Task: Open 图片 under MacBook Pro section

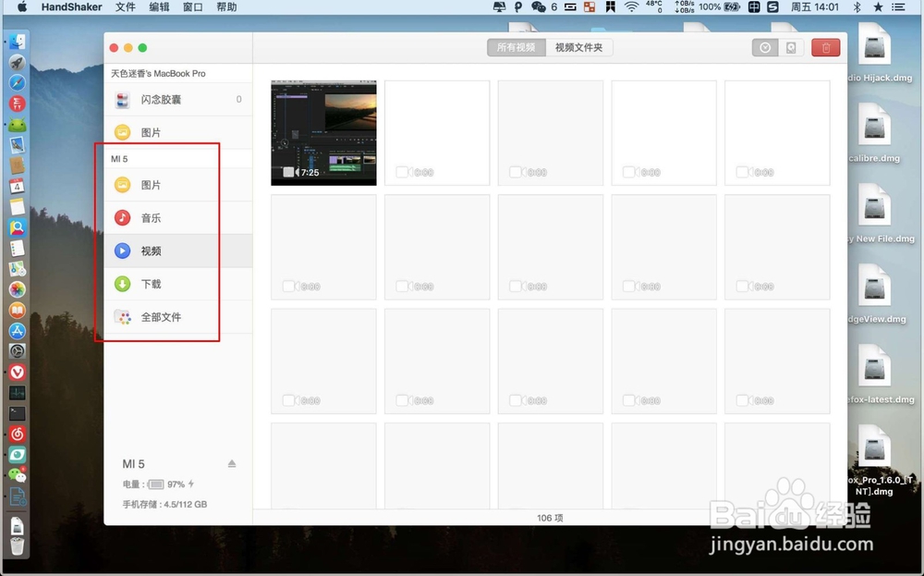Action: click(x=178, y=132)
